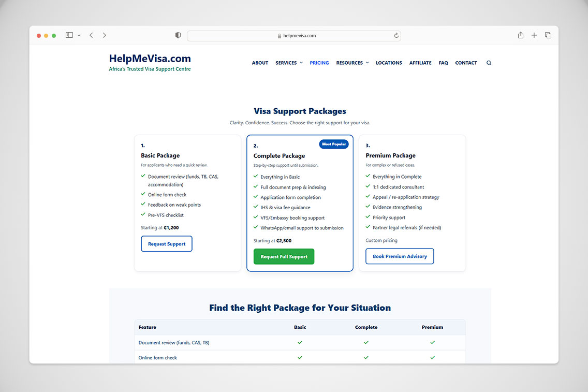Reload the page using the refresh icon
The image size is (588, 392).
point(396,35)
